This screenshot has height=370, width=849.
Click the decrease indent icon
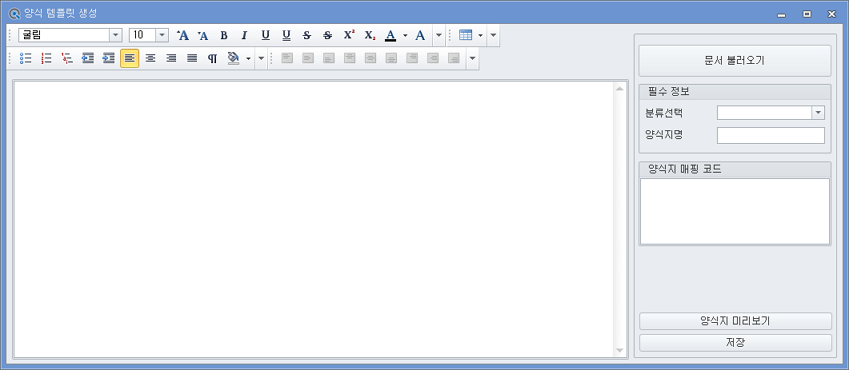click(88, 58)
